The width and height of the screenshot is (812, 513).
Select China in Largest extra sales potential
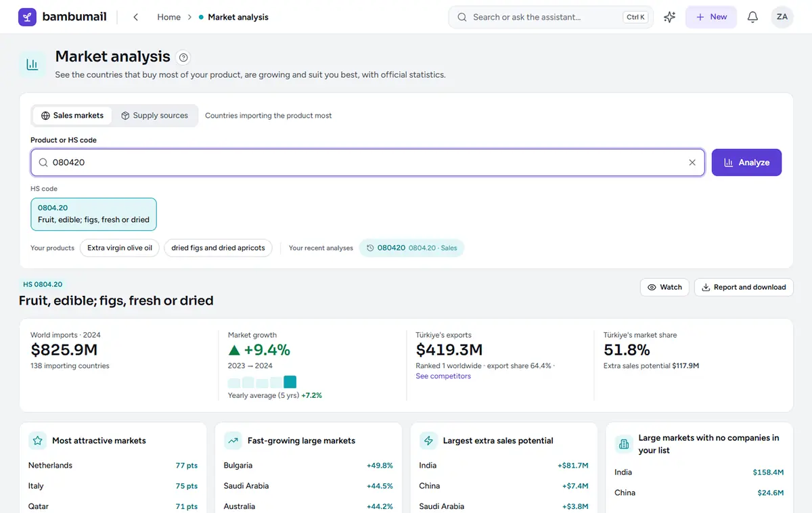504,486
